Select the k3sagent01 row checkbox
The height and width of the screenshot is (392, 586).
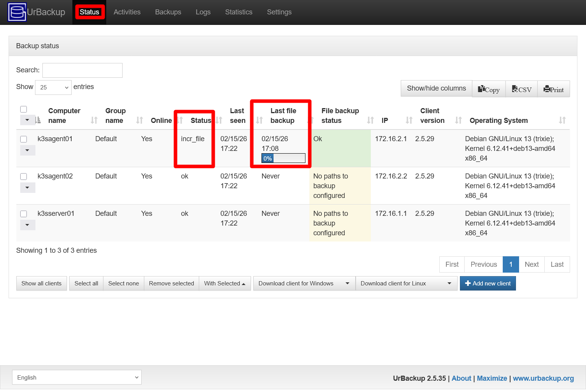pyautogui.click(x=24, y=139)
